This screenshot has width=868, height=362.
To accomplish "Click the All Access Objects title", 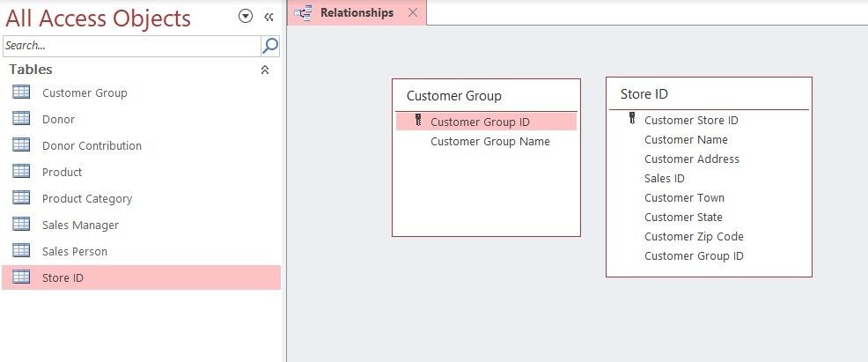I will [x=98, y=18].
